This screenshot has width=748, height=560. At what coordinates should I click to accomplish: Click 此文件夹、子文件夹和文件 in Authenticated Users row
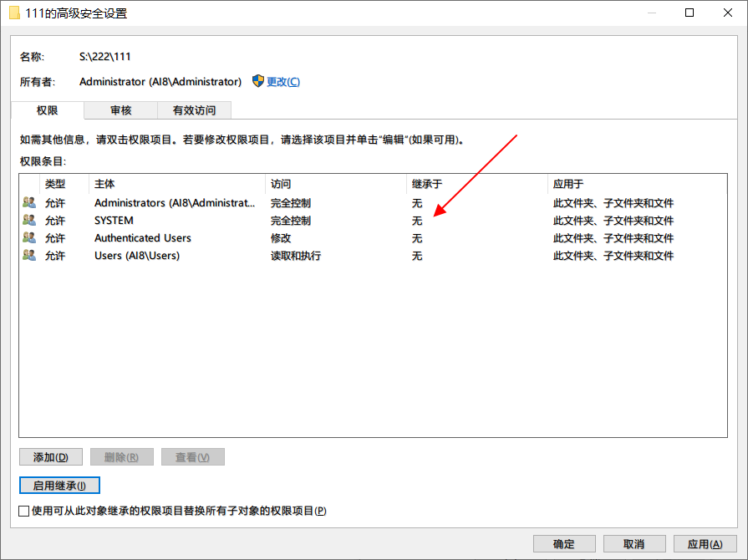[x=613, y=238]
